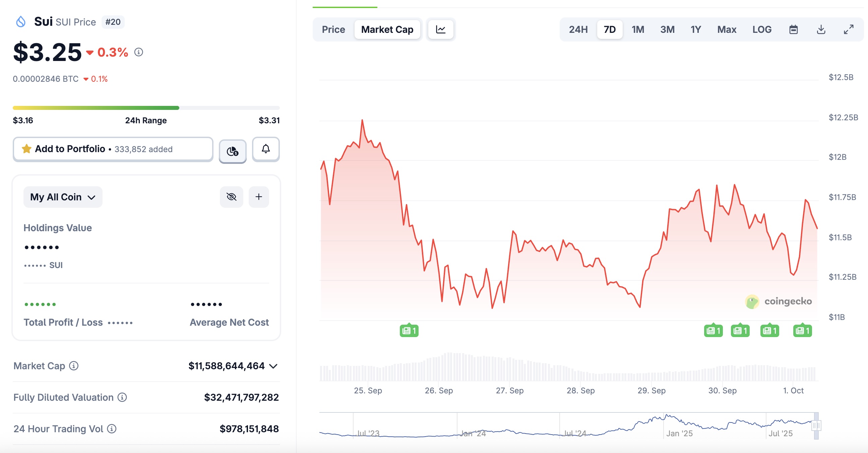
Task: Select the 1M time range
Action: 637,29
